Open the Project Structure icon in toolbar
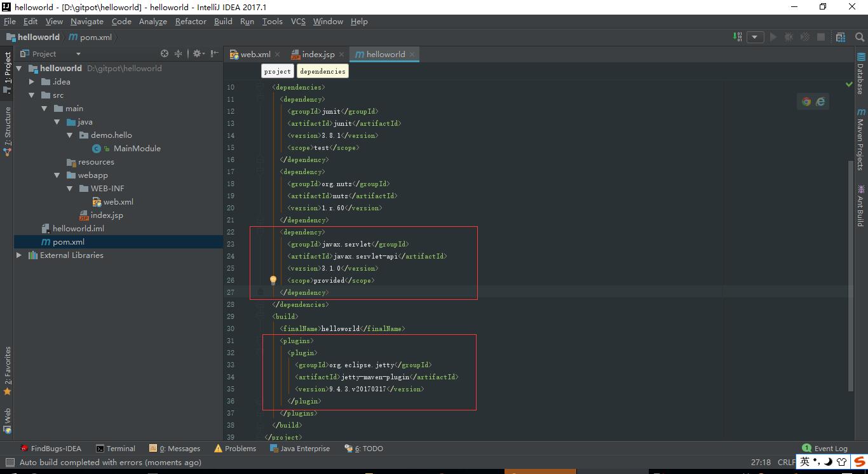 (841, 37)
